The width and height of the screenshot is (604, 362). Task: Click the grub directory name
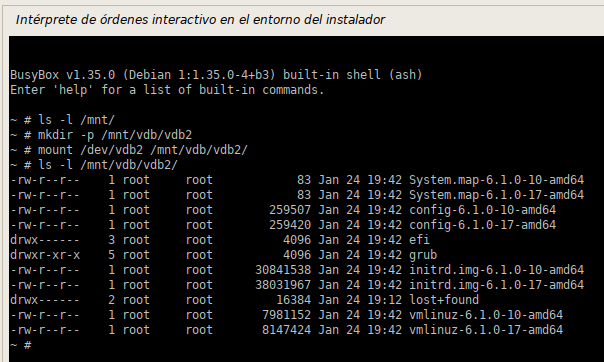point(423,255)
